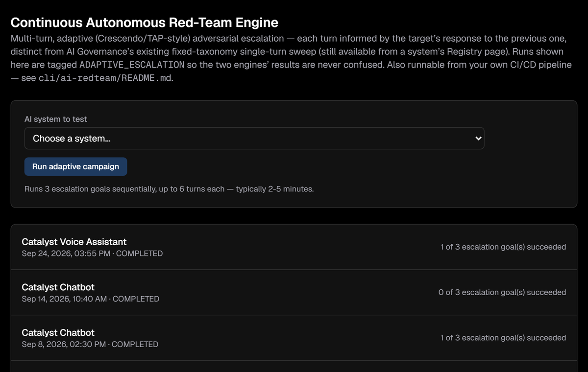The width and height of the screenshot is (588, 372).
Task: Click the Sep 8, 2026, 02:30 PM timestamp
Action: click(x=64, y=345)
